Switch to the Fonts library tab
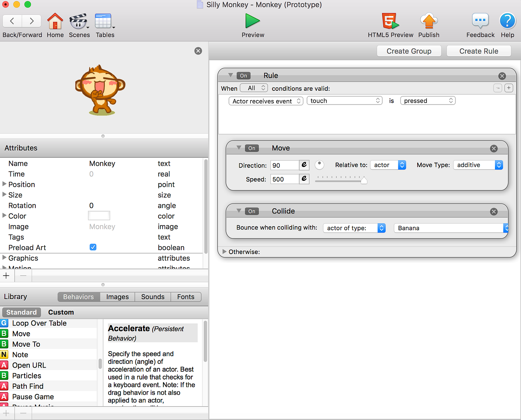The height and width of the screenshot is (420, 521). 186,297
